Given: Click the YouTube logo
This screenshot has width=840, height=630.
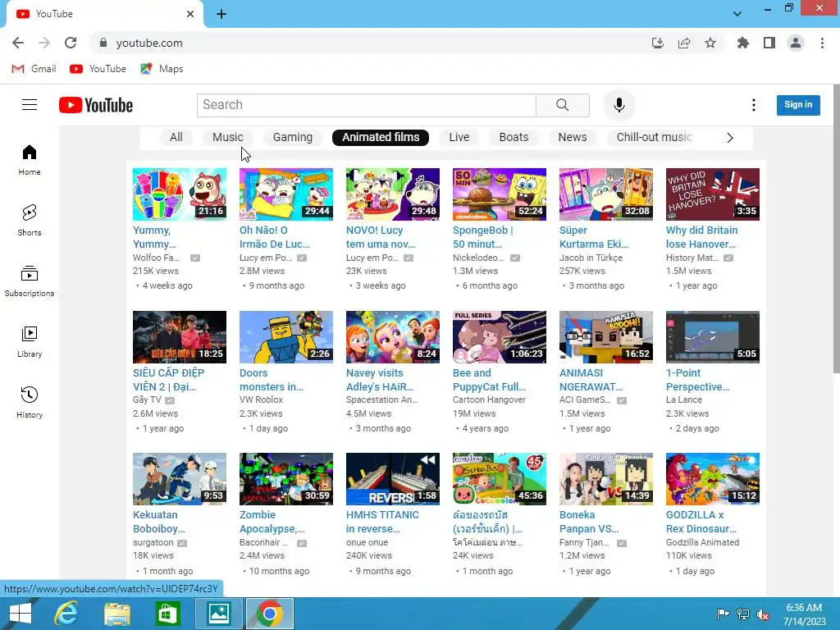Looking at the screenshot, I should 96,105.
